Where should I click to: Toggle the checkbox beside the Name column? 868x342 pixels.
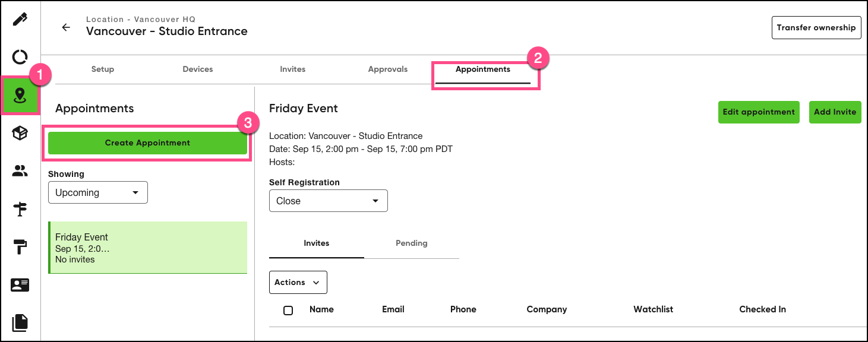tap(288, 310)
